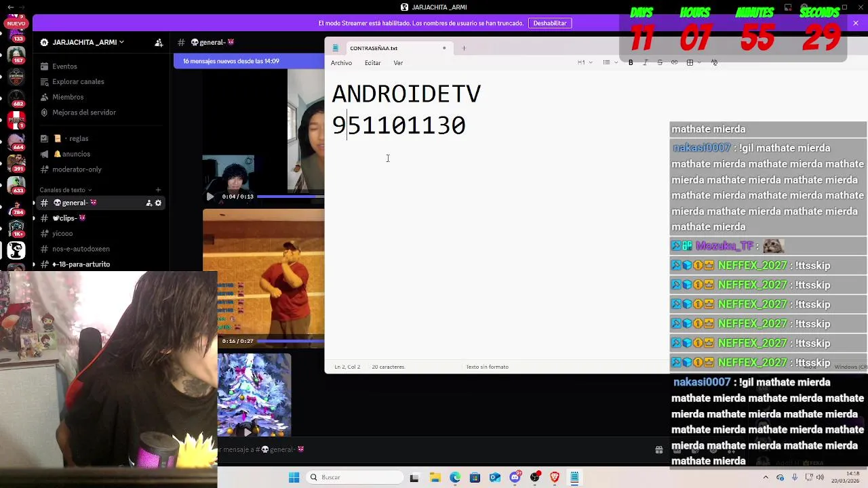Viewport: 868px width, 488px height.
Task: Open Discord from the taskbar
Action: click(515, 477)
